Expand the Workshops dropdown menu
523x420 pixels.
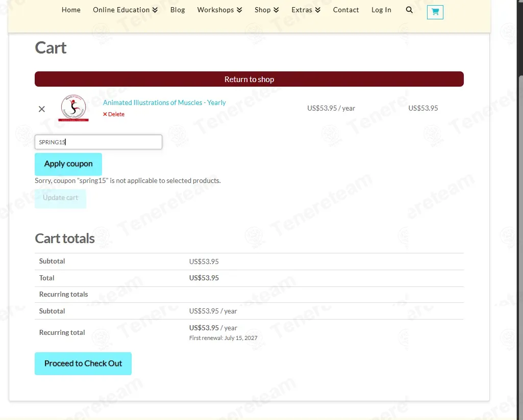click(x=219, y=10)
